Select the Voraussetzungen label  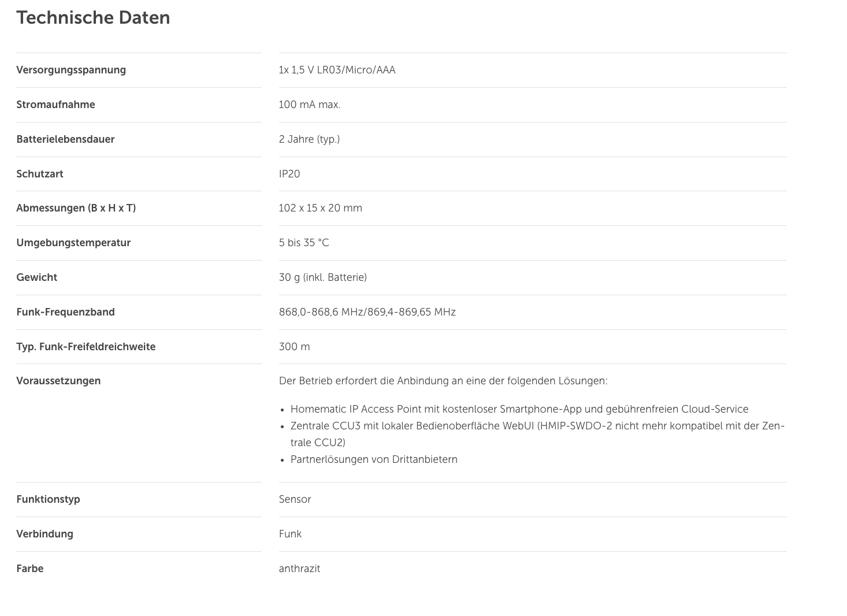point(58,381)
